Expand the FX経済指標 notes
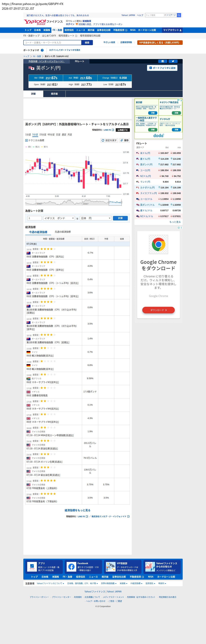Image resolution: width=206 pixels, height=644 pixels. [136, 584]
